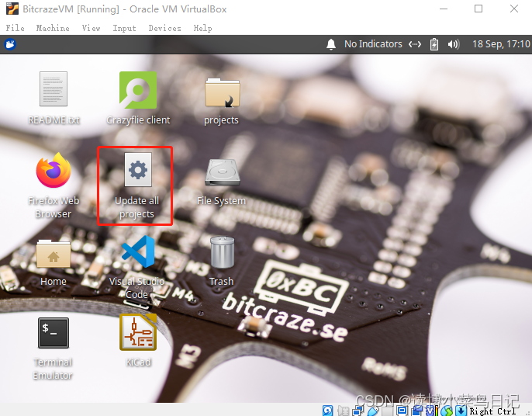The height and width of the screenshot is (416, 532).
Task: Click the network connection indicator icon
Action: [415, 44]
